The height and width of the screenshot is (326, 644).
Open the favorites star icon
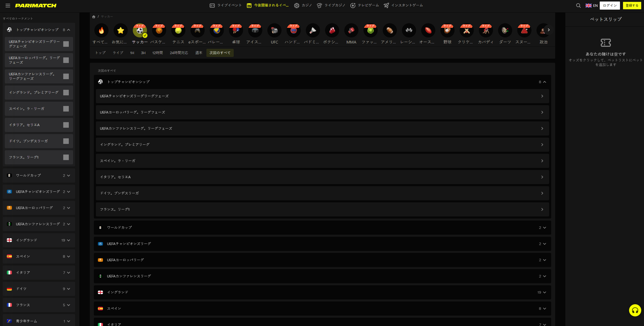(120, 31)
